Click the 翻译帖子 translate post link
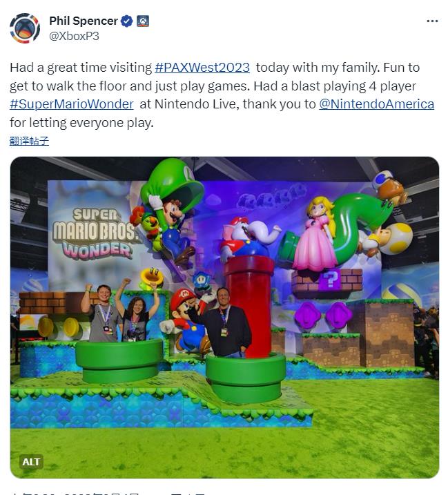 30,141
